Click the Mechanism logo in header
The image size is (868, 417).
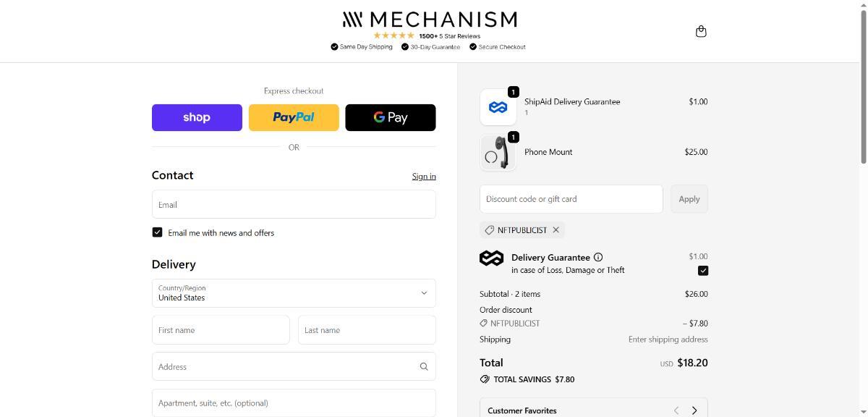point(430,20)
